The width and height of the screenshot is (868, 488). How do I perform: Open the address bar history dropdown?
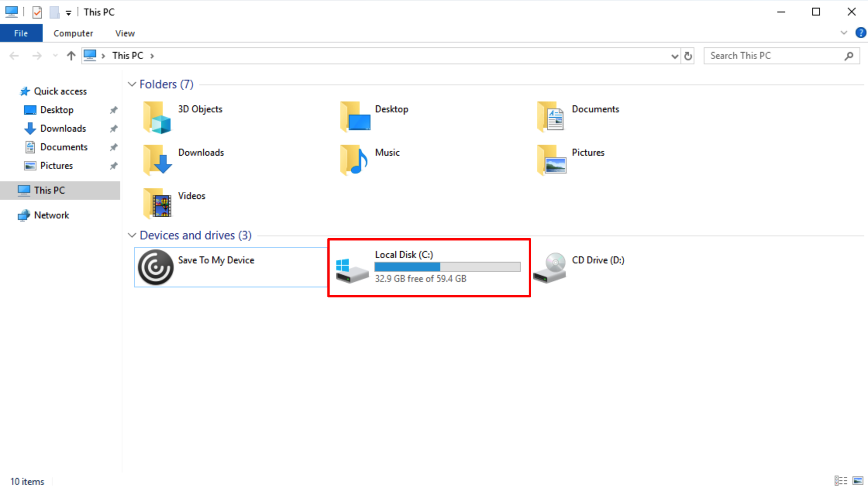[x=674, y=56]
